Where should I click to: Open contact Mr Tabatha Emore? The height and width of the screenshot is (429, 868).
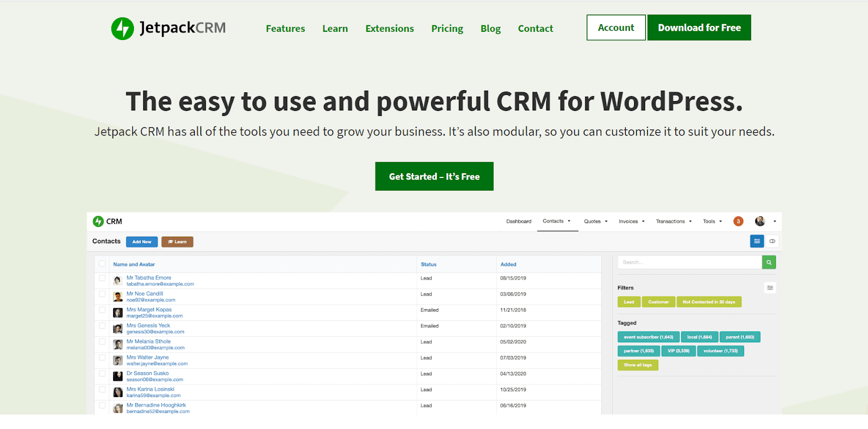click(x=149, y=278)
